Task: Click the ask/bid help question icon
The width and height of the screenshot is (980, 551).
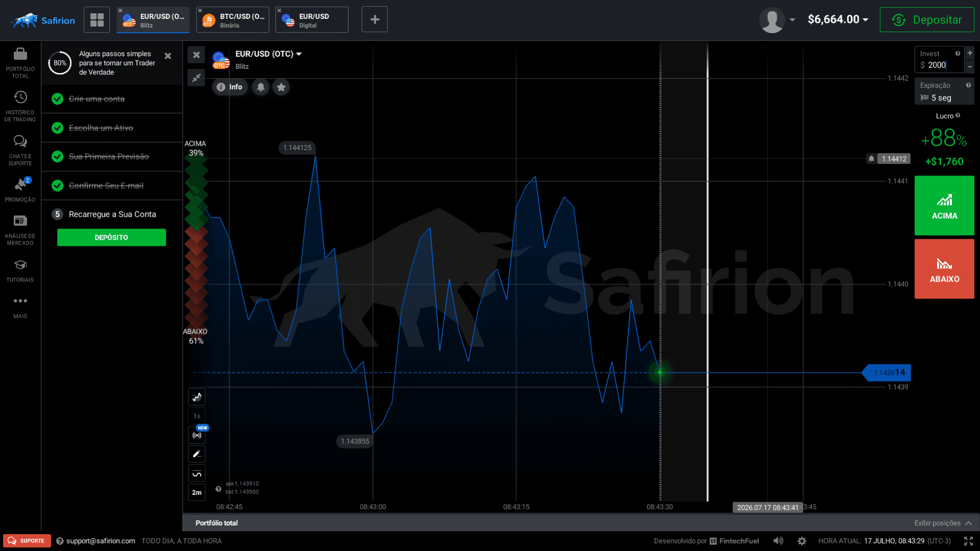Action: [x=218, y=489]
